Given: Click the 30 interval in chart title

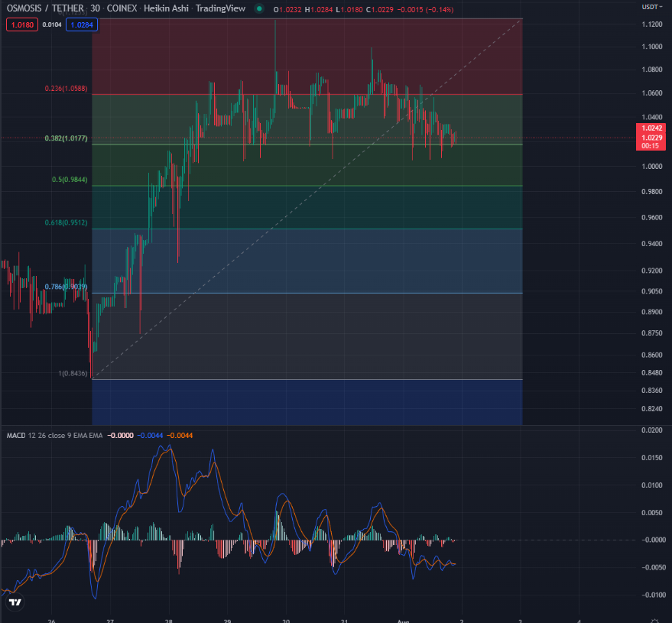Looking at the screenshot, I should [x=95, y=8].
